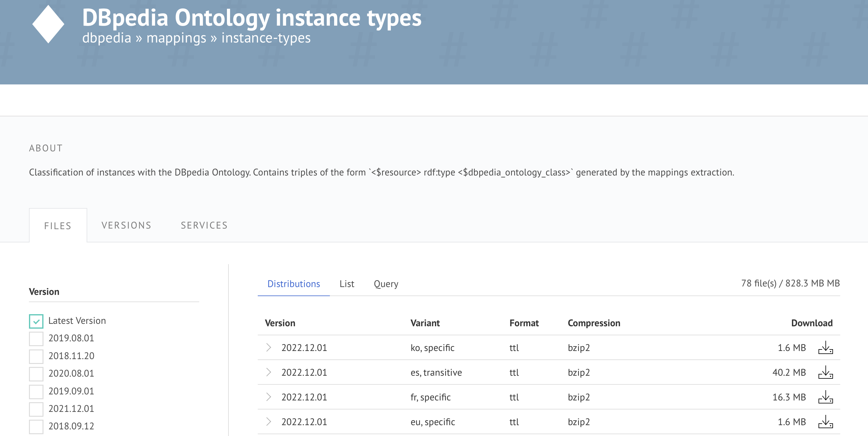Viewport: 868px width, 436px height.
Task: Click the Compression column header
Action: click(594, 323)
